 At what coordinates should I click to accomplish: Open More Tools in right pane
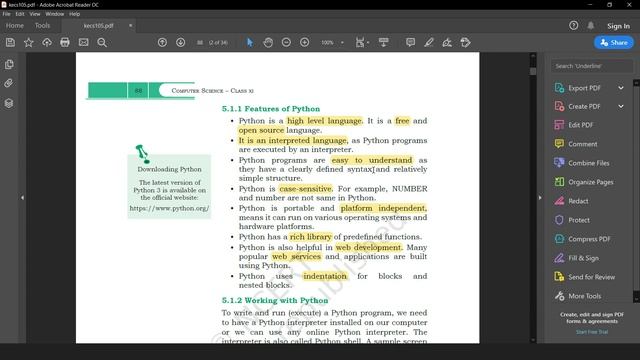point(584,296)
